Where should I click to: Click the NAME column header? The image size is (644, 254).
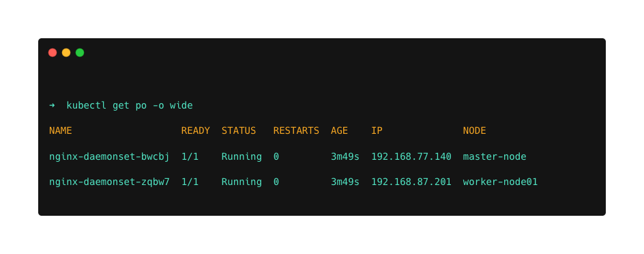(60, 130)
